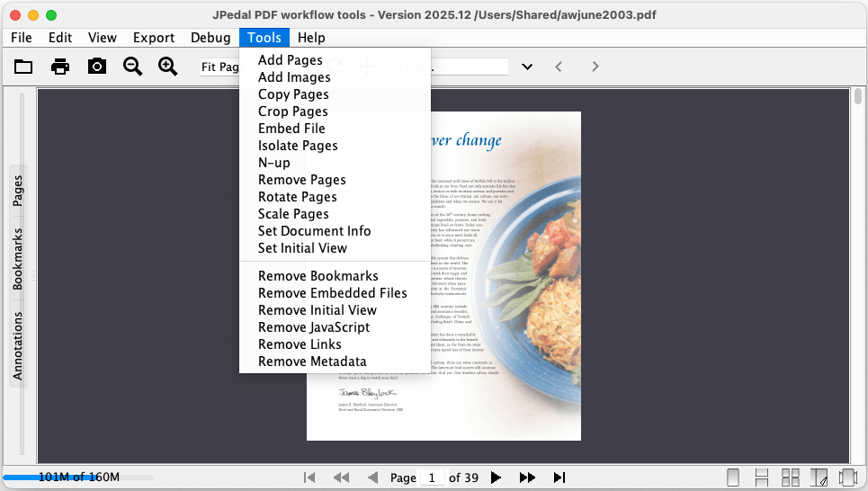Open the Edit menu
Viewport: 868px width, 491px height.
click(60, 38)
